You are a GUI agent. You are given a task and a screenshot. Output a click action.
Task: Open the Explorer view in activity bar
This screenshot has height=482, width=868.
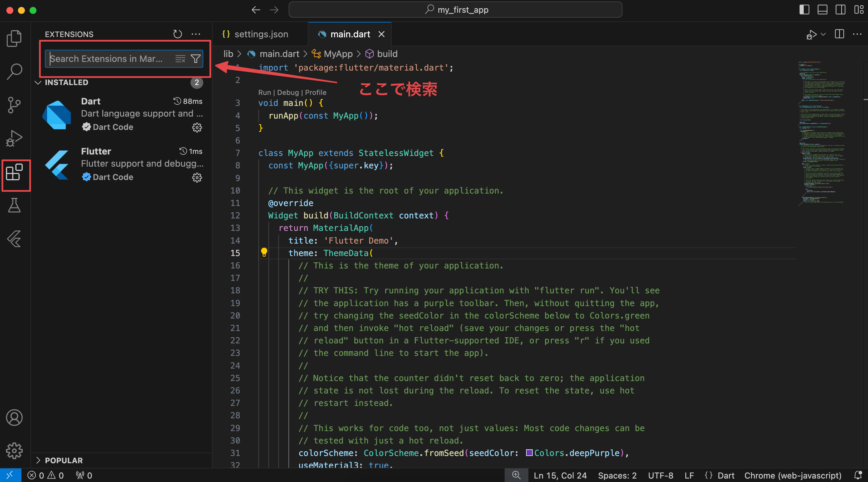tap(14, 38)
